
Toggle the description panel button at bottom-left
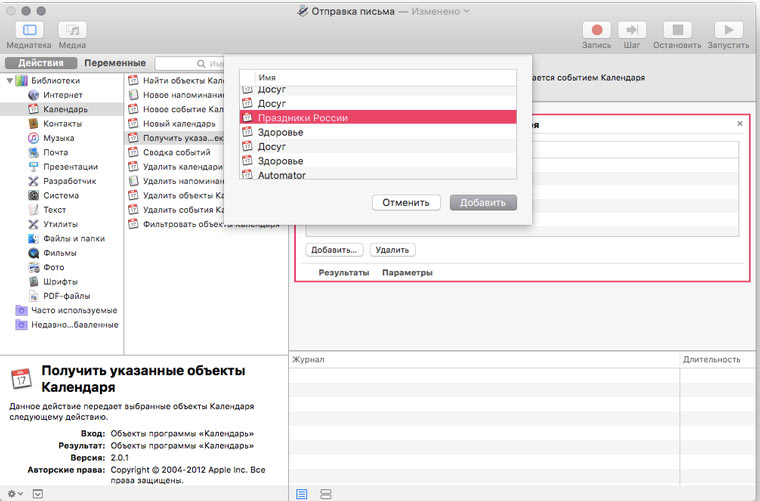click(38, 493)
